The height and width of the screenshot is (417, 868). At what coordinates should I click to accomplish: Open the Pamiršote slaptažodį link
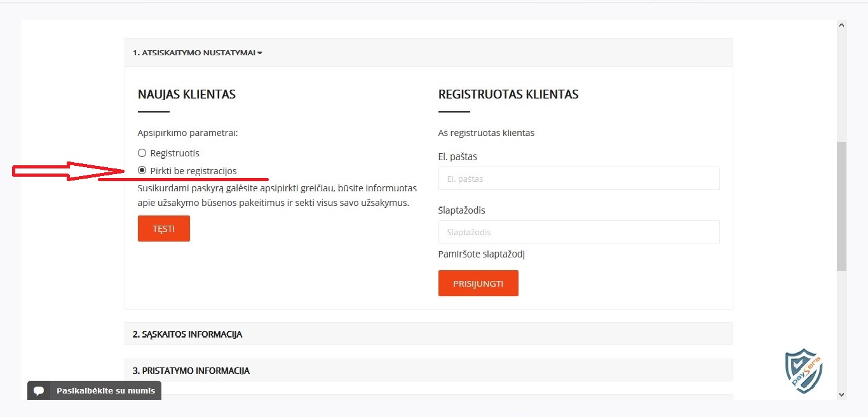(x=482, y=254)
